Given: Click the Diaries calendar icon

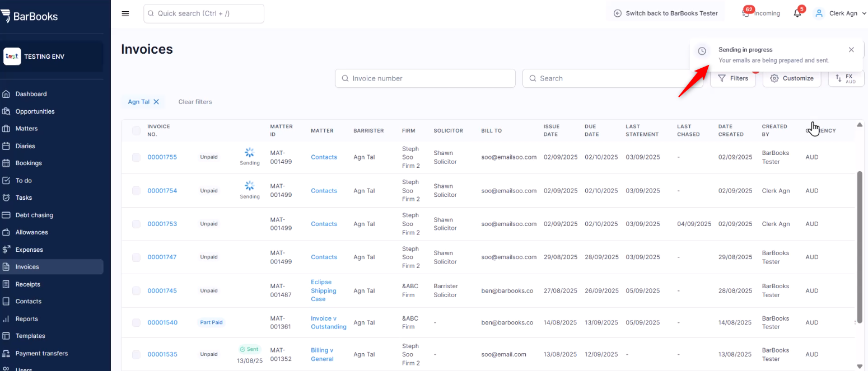Looking at the screenshot, I should tap(6, 146).
